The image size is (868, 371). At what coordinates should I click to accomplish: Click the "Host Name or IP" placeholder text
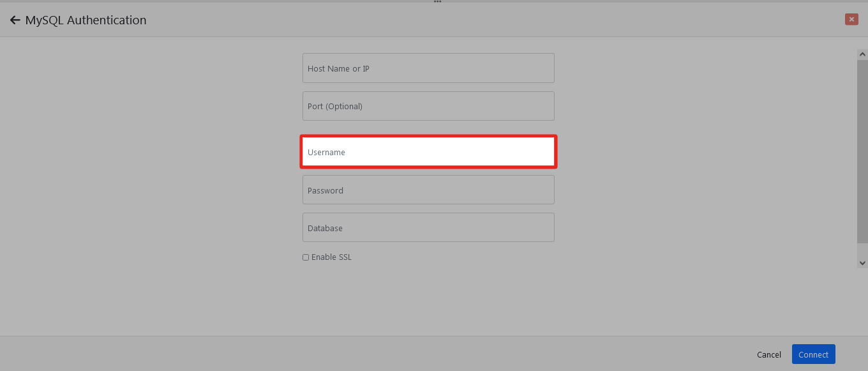338,68
